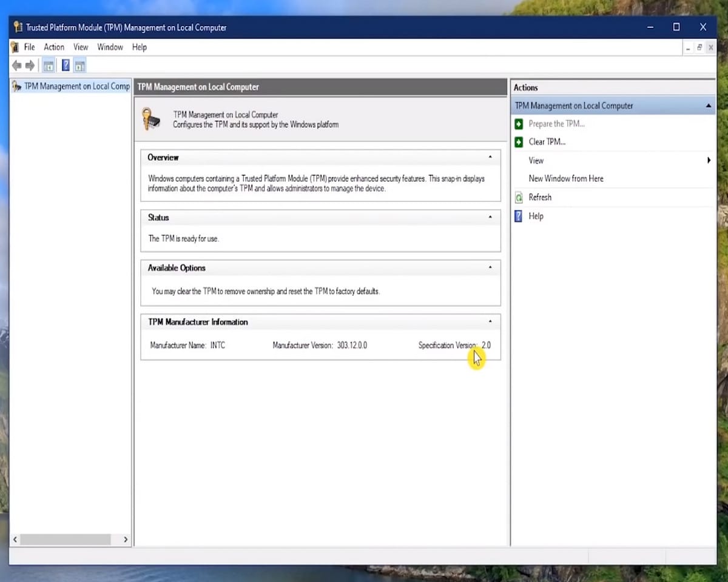Click the Actions pane header
728x582 pixels.
point(613,87)
